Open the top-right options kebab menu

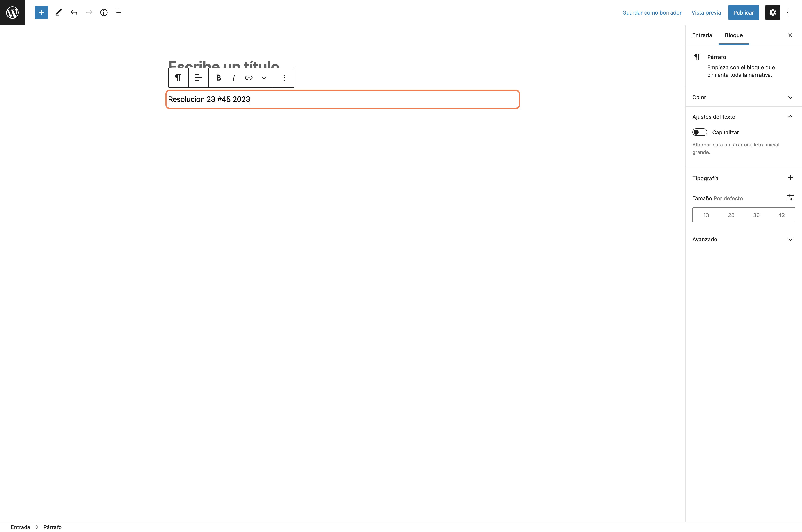point(788,13)
